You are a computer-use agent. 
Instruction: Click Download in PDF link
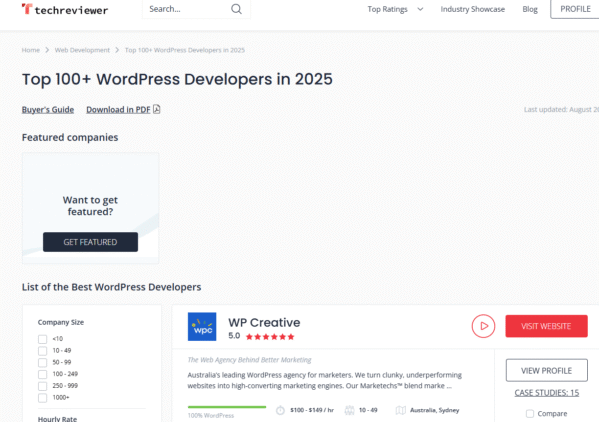pyautogui.click(x=118, y=110)
